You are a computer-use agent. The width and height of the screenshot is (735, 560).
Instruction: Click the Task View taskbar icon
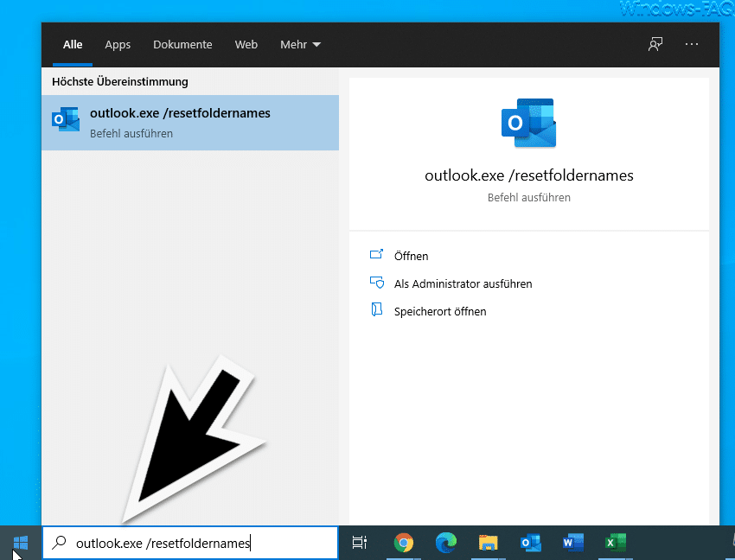pyautogui.click(x=359, y=543)
